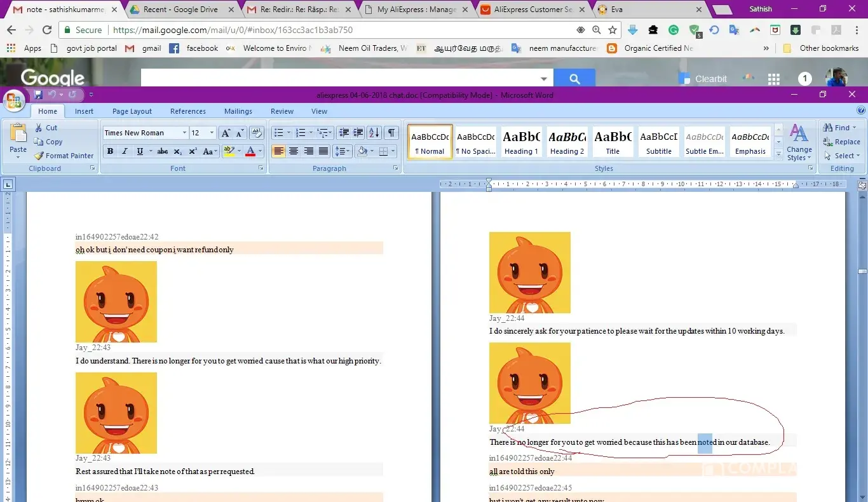Click the Replace button in Editing group
The height and width of the screenshot is (502, 868).
pyautogui.click(x=841, y=142)
